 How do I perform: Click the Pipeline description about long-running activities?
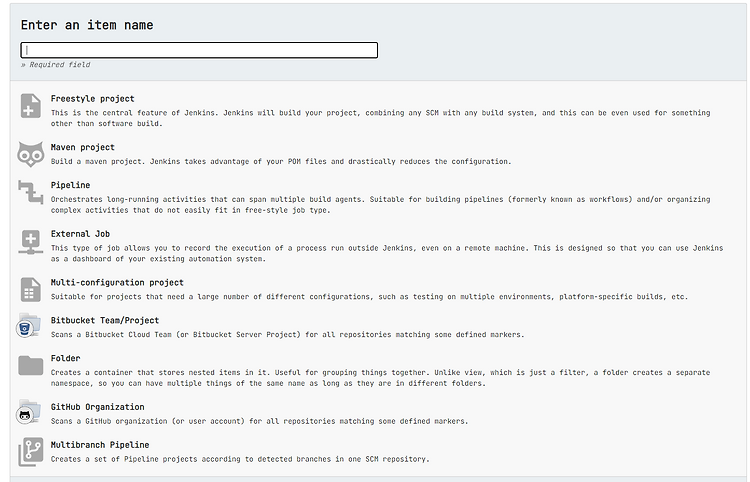tap(380, 205)
